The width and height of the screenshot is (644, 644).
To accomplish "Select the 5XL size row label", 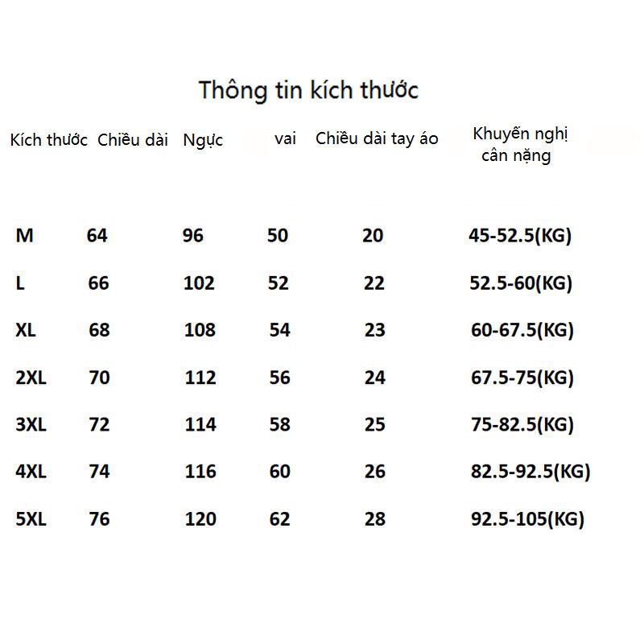I will point(31,519).
